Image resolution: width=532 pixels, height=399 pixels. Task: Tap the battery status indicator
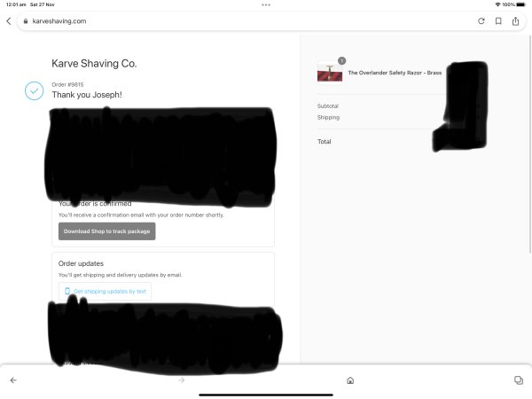point(520,4)
